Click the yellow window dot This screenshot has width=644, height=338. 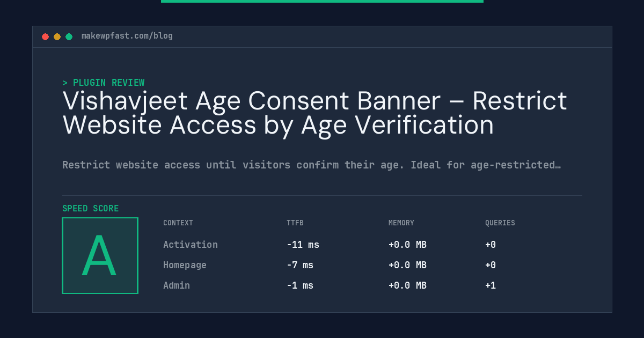coord(57,36)
